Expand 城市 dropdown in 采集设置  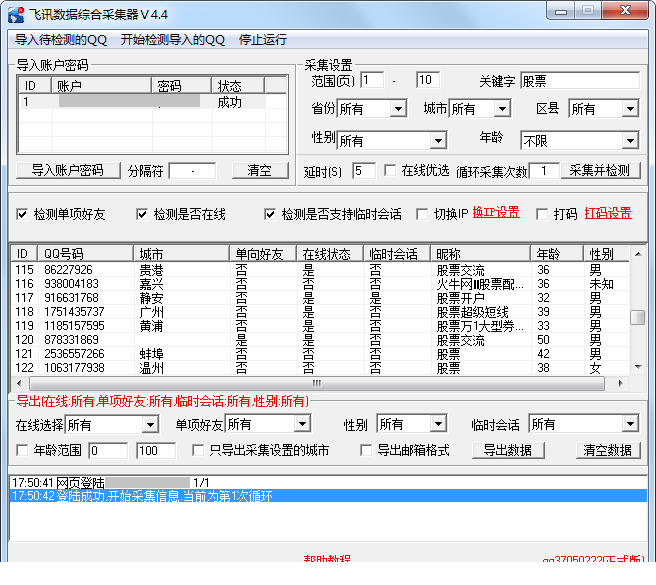coord(502,109)
